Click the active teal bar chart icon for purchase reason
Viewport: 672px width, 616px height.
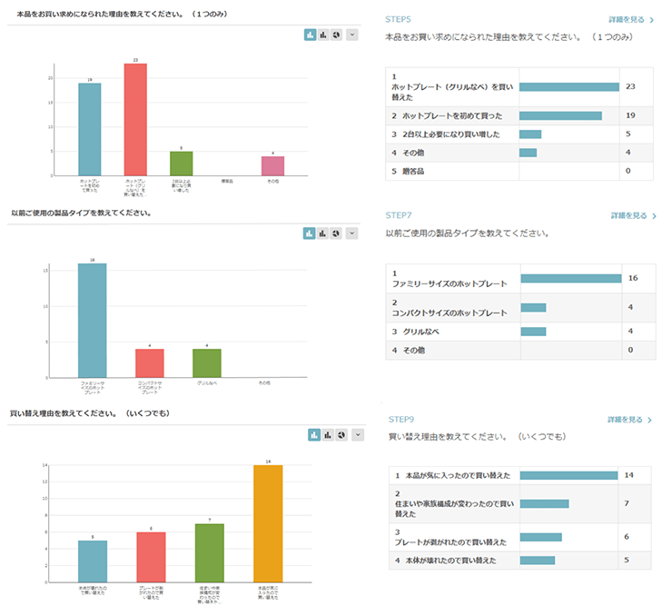tap(311, 35)
